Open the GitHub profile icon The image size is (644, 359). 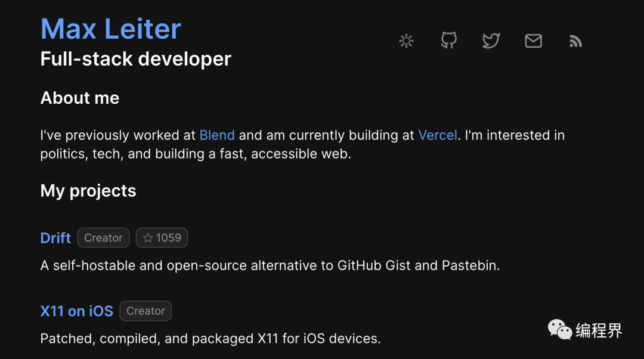pyautogui.click(x=448, y=41)
